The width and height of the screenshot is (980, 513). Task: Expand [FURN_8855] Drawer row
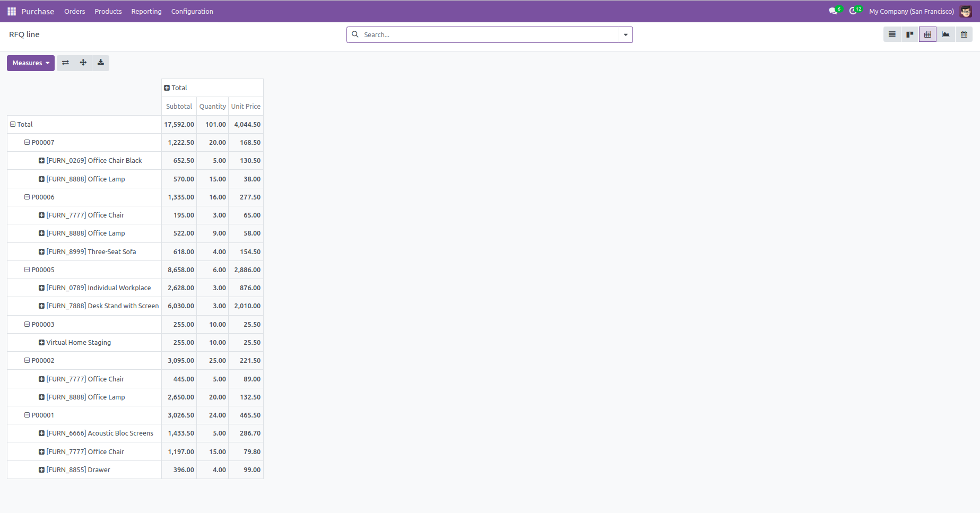[84, 469]
